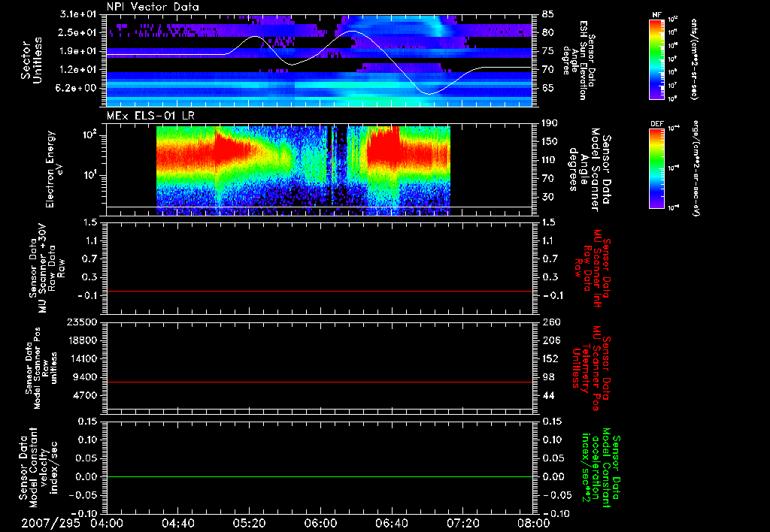Image resolution: width=770 pixels, height=532 pixels.
Task: Click the red scanner position telemetry line
Action: 319,382
